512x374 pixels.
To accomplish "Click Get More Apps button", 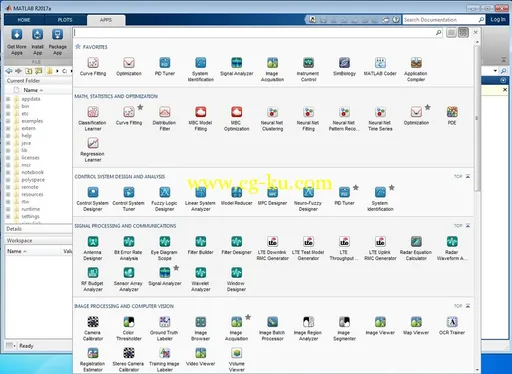I will (x=17, y=42).
